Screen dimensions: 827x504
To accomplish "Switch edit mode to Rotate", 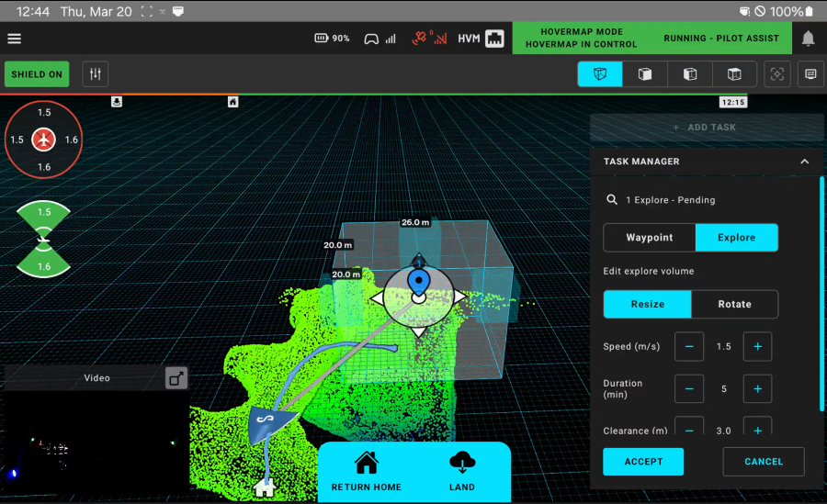I will click(x=734, y=304).
